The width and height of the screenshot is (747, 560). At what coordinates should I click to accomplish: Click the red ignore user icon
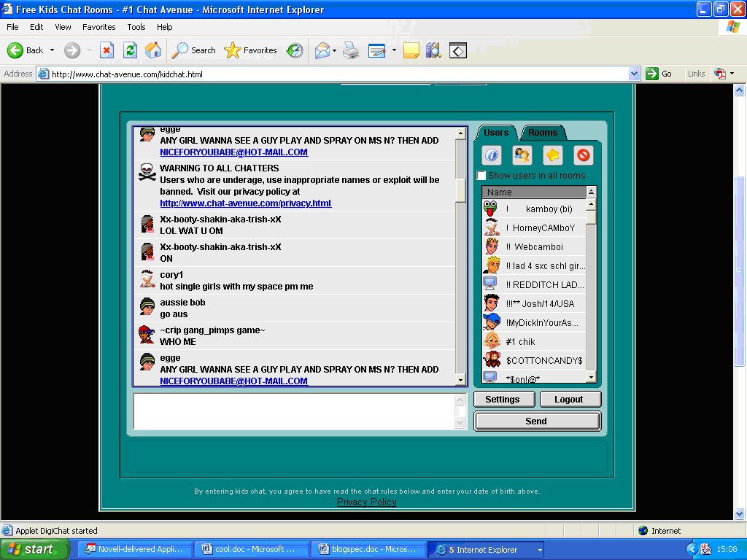click(x=583, y=155)
